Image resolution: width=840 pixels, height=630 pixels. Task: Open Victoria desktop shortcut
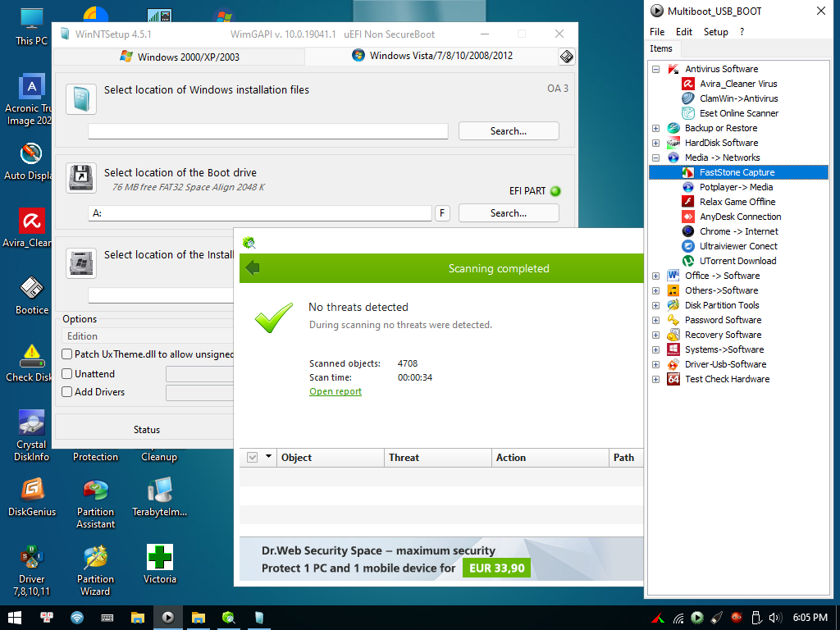(x=160, y=564)
